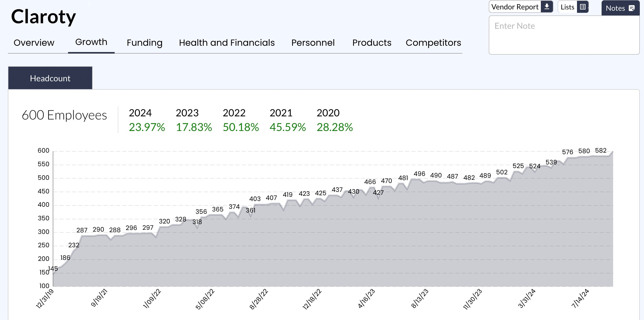
Task: Click the 232 data label
Action: 74,245
